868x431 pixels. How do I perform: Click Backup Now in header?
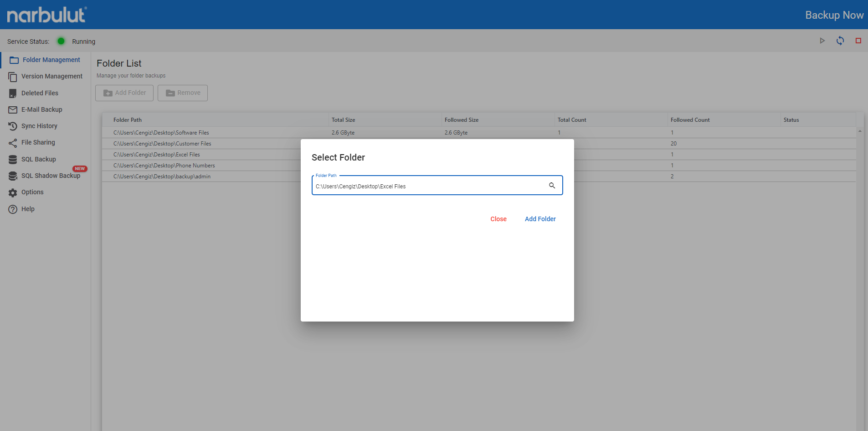click(834, 15)
